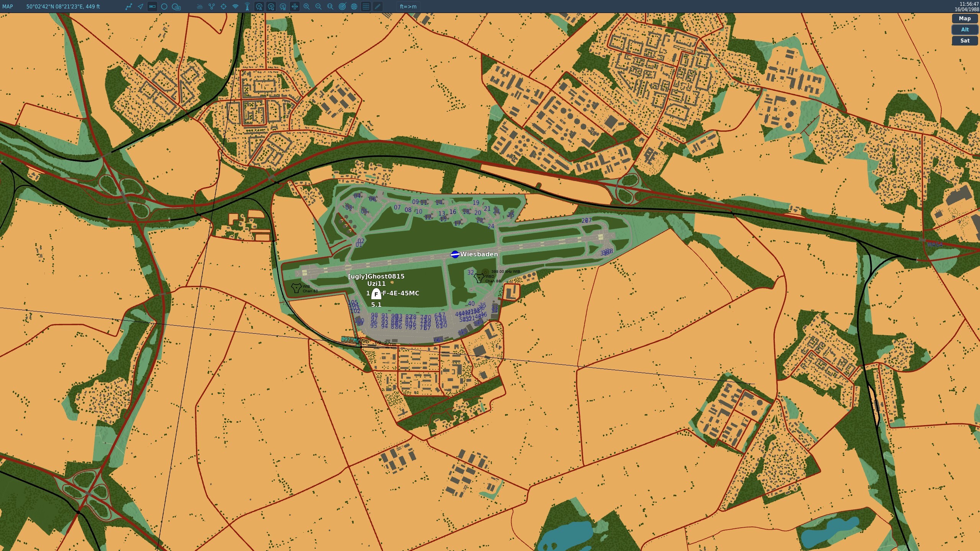Screen dimensions: 980x551
Task: Click the WIB Chan 88 beacon icon
Action: tap(296, 288)
